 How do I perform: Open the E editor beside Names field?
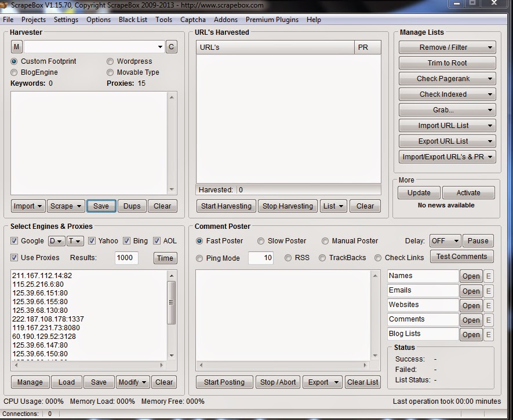pyautogui.click(x=487, y=276)
